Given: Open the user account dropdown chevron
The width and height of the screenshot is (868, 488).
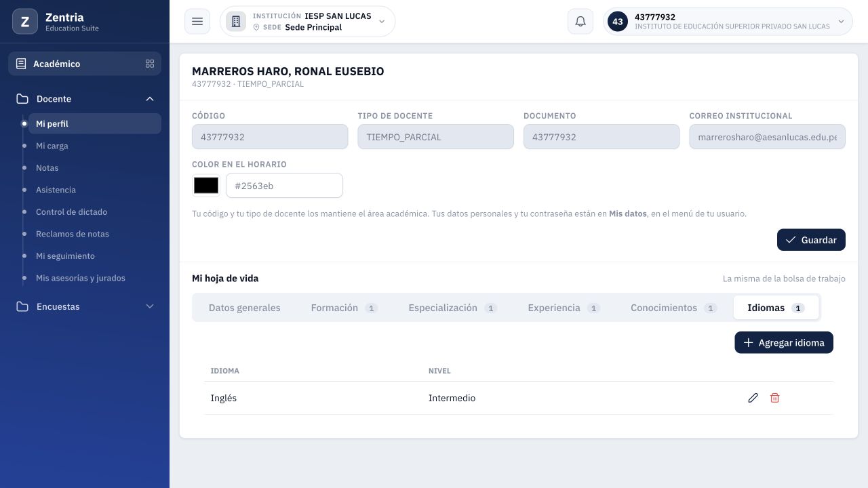Looking at the screenshot, I should click(x=842, y=22).
